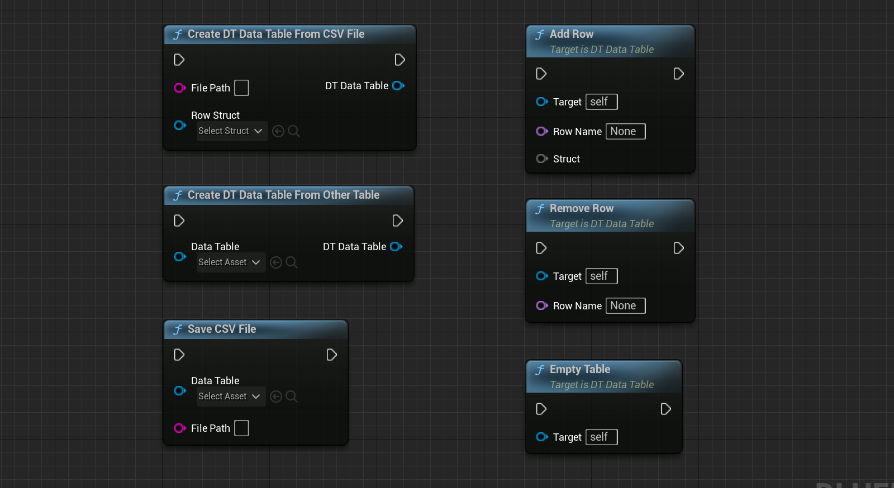Click input exec pin on Remove Row node
The image size is (894, 488).
click(x=541, y=248)
